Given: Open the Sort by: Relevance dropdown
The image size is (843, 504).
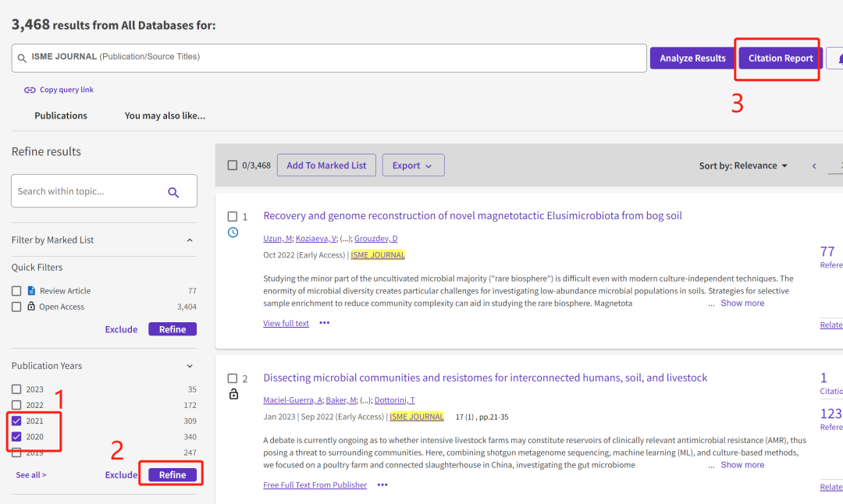Looking at the screenshot, I should click(x=743, y=165).
